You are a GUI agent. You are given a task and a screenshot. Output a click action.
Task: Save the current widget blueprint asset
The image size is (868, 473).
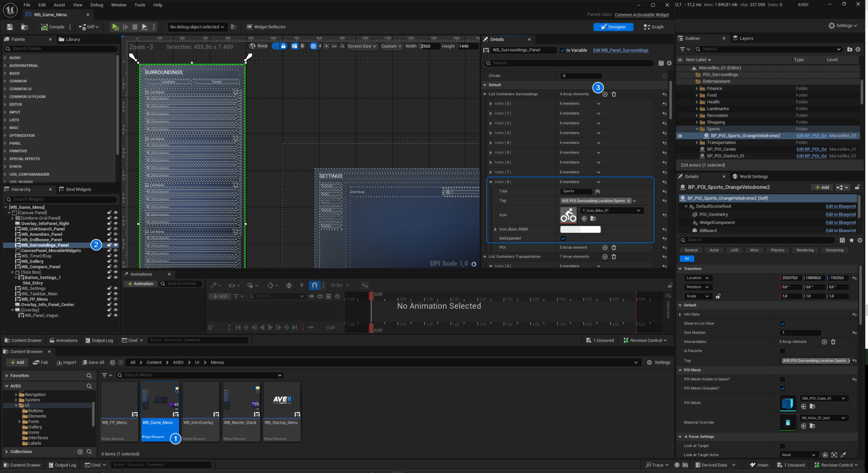point(10,27)
